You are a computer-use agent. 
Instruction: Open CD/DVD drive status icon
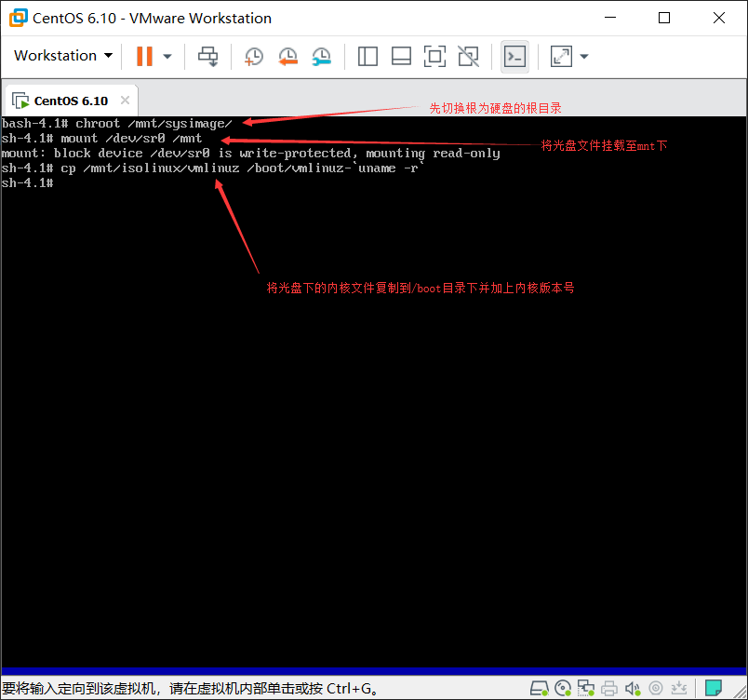click(x=563, y=688)
